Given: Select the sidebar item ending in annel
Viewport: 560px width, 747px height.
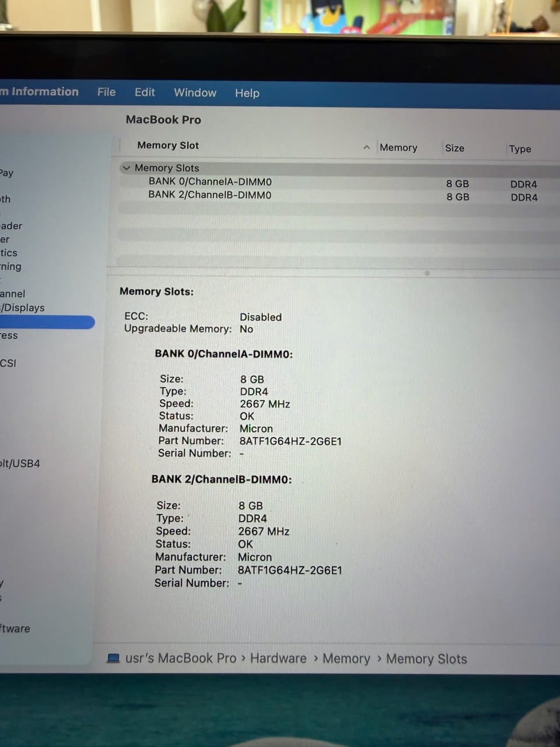Looking at the screenshot, I should 12,294.
